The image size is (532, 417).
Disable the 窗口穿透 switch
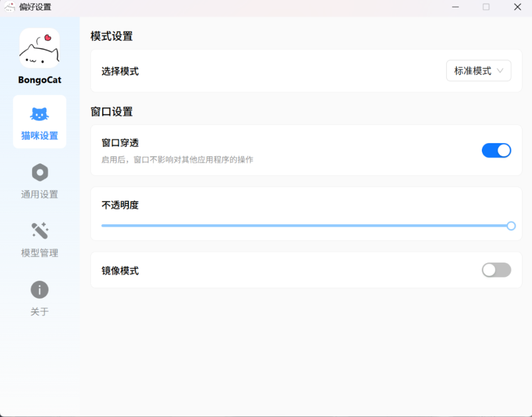click(x=496, y=150)
